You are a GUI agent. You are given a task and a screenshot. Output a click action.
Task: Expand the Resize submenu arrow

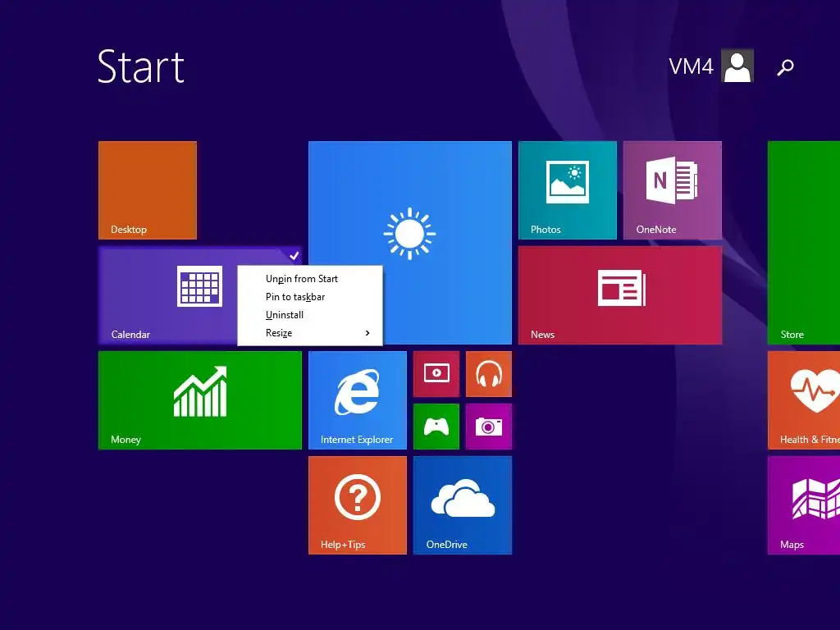tap(367, 333)
